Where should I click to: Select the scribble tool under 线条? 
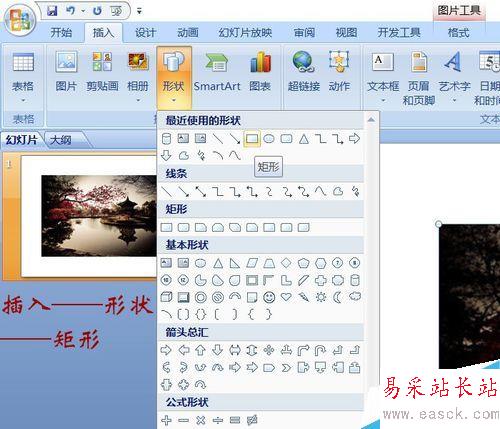click(x=355, y=191)
